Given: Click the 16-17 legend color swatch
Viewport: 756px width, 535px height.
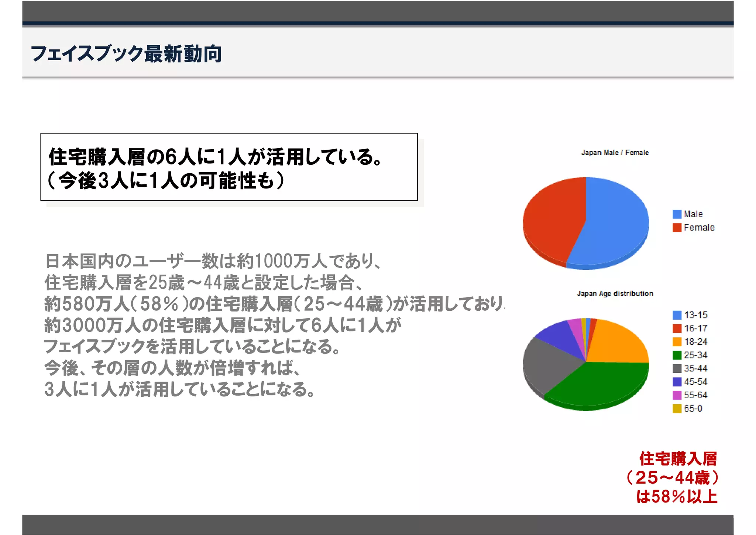Looking at the screenshot, I should coord(677,328).
